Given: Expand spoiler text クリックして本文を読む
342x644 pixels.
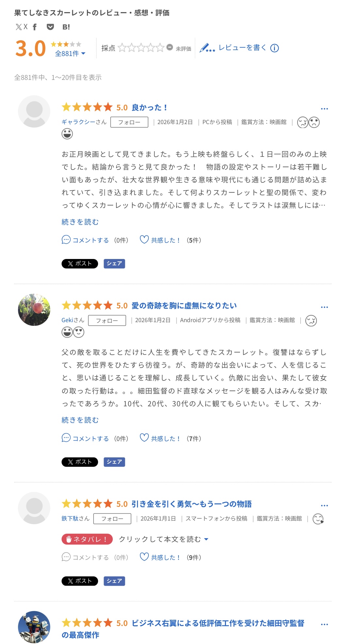Looking at the screenshot, I should coord(163,539).
